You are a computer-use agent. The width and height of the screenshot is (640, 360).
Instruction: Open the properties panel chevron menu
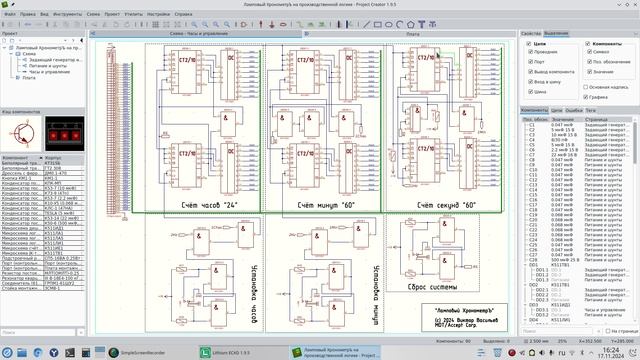[x=636, y=33]
